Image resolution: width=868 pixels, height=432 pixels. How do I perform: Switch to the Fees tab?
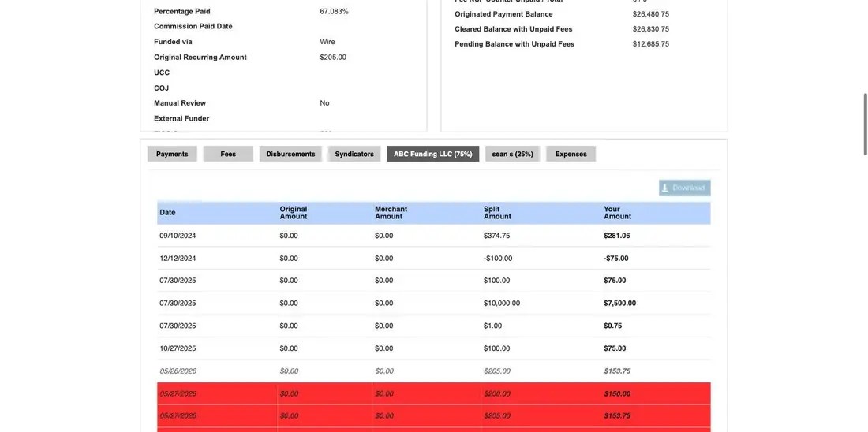[x=228, y=154]
